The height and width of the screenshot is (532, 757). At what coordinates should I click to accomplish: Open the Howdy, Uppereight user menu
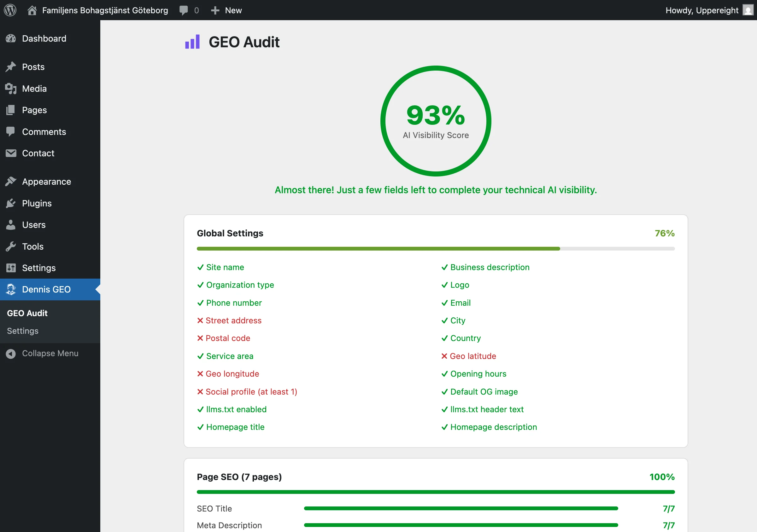(701, 10)
